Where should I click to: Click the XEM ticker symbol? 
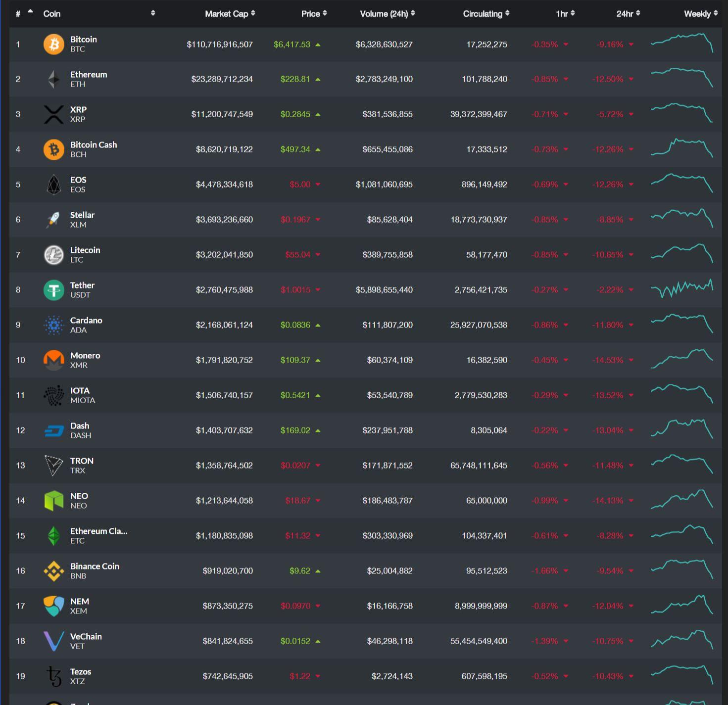[x=79, y=611]
